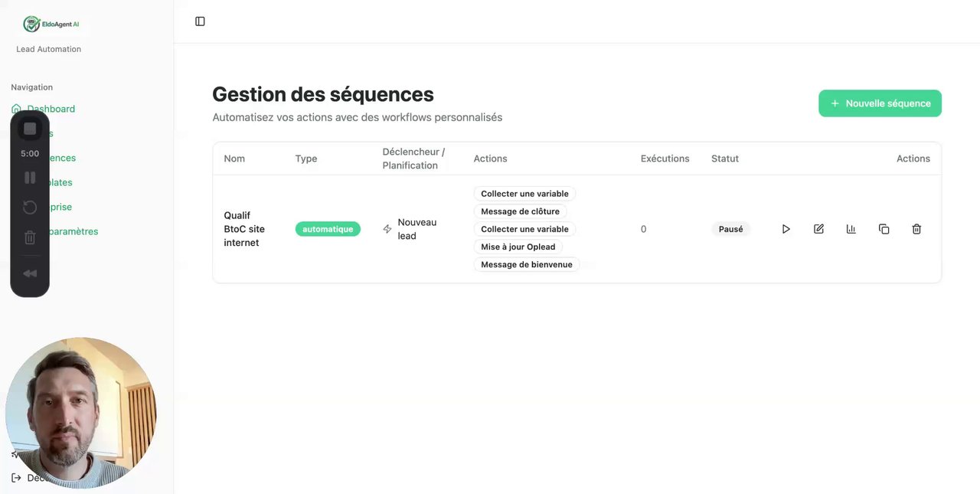Pause the screen recording
The image size is (980, 494).
pos(30,178)
